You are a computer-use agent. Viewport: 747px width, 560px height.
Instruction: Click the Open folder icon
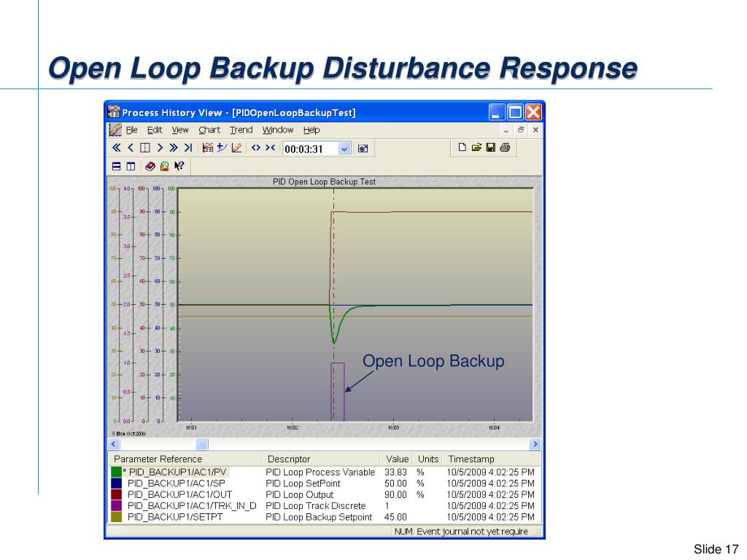click(476, 147)
